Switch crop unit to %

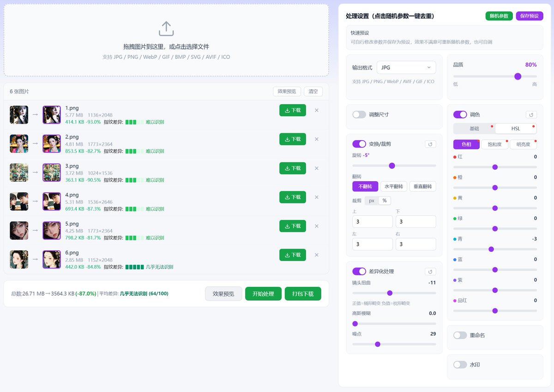click(384, 201)
